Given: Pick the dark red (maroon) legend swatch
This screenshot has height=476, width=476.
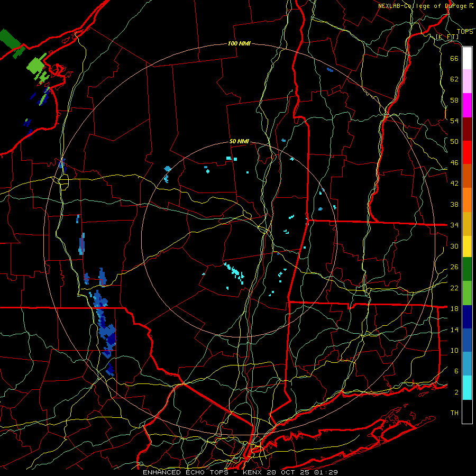Looking at the screenshot, I should (467, 129).
